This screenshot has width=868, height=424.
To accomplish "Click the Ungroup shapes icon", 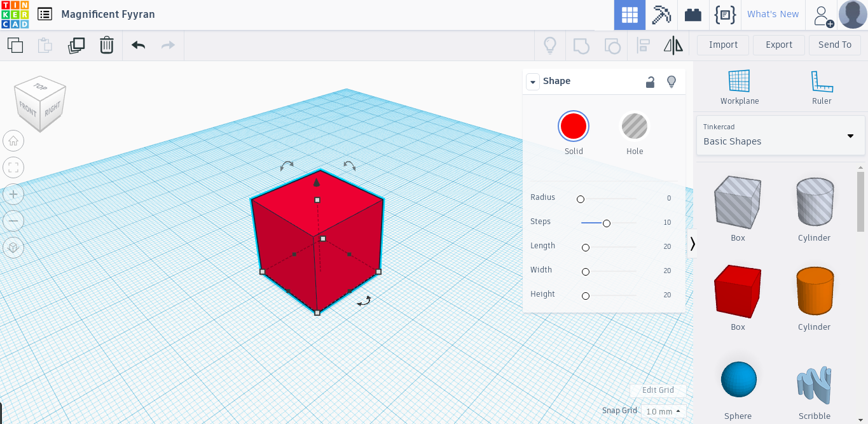I will (x=612, y=45).
